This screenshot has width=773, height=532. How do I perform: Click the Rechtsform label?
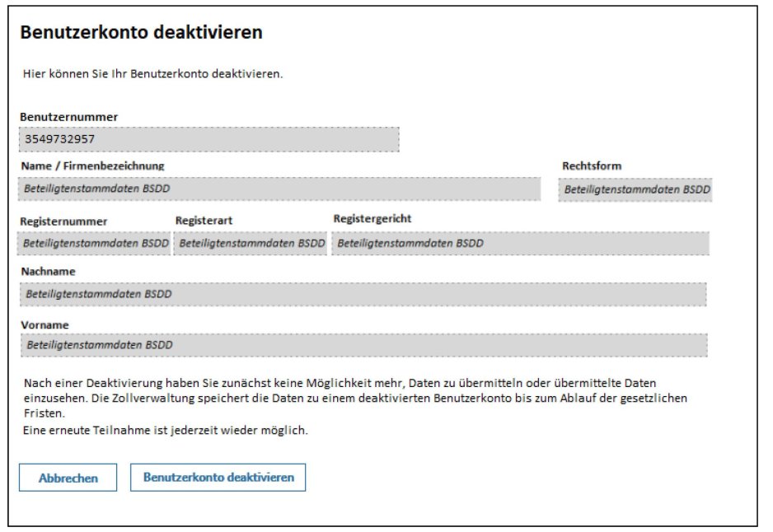[592, 166]
